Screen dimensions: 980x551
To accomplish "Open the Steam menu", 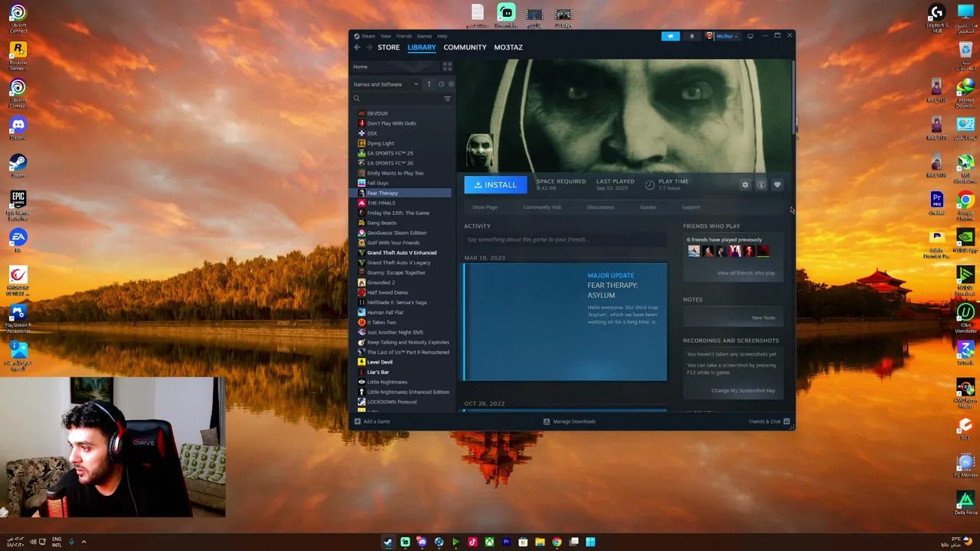I will coord(368,36).
